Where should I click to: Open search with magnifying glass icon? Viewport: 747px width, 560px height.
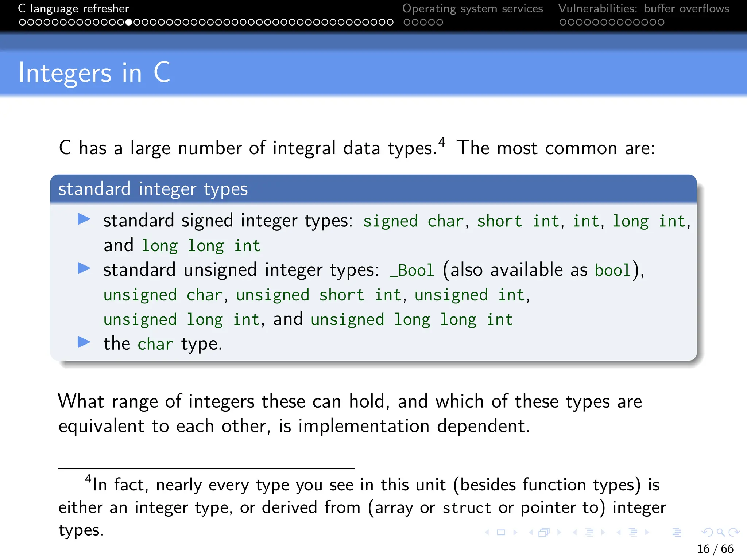pos(720,532)
